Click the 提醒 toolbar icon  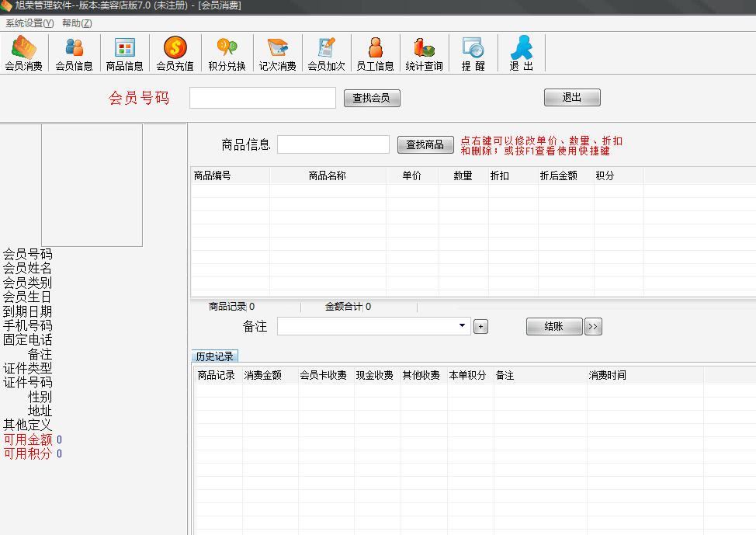473,53
